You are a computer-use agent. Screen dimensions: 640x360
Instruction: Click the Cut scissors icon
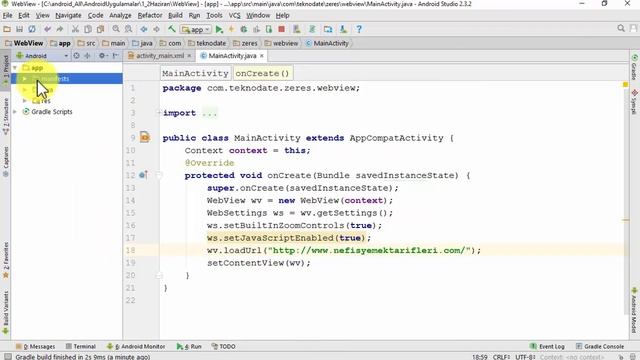[75, 29]
